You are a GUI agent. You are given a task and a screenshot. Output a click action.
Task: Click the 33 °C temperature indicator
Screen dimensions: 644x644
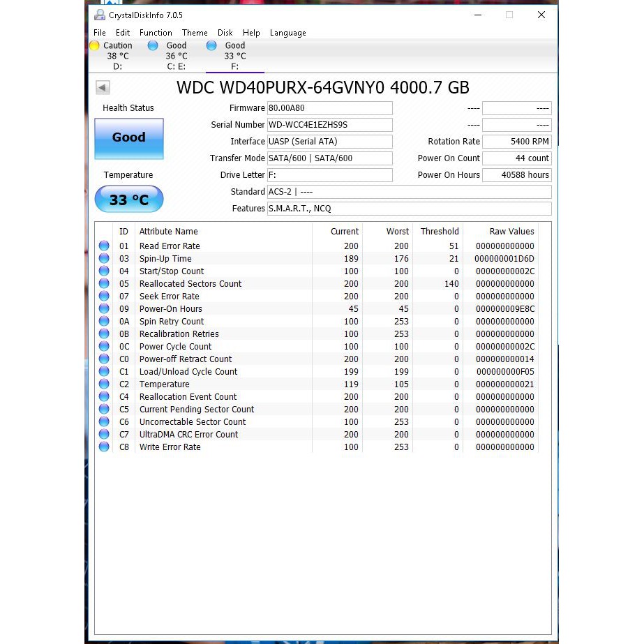click(128, 199)
